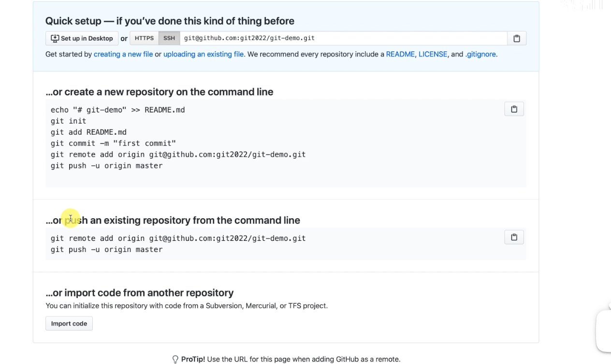Click Set up in Desktop button
611x364 pixels.
[x=82, y=39]
